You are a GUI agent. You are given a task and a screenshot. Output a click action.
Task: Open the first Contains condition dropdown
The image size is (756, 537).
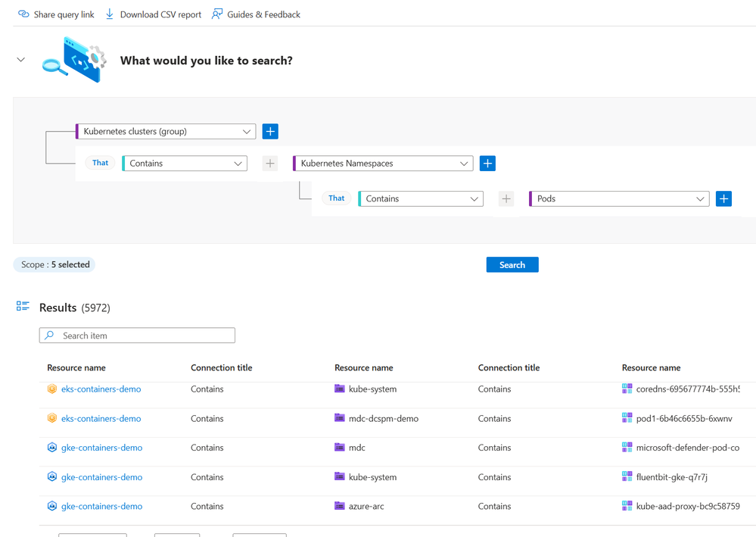185,163
